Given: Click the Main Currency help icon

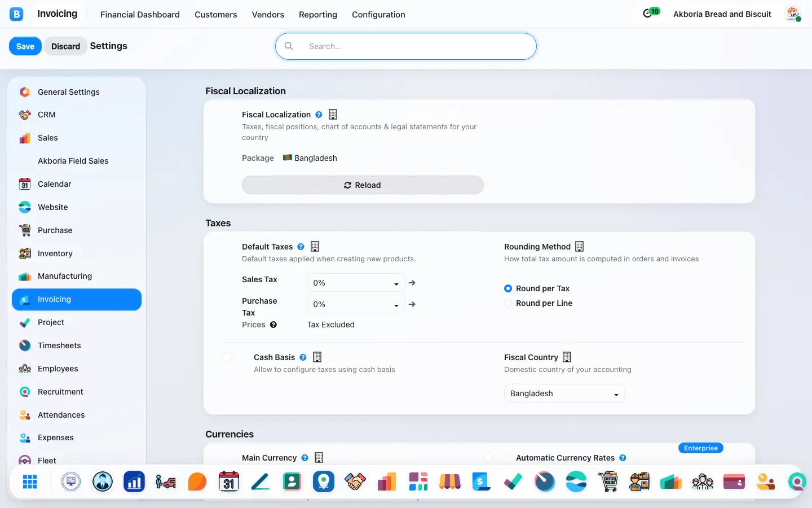Looking at the screenshot, I should click(x=305, y=458).
